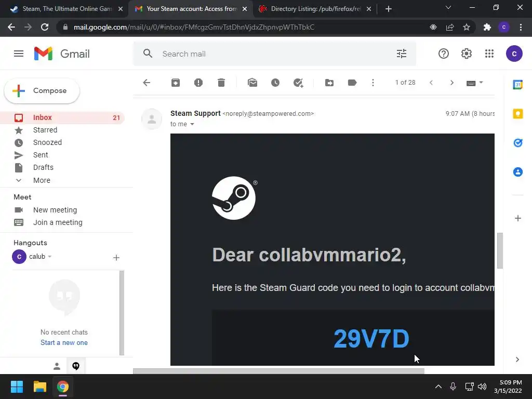
Task: Click Join a meeting
Action: [x=58, y=222]
